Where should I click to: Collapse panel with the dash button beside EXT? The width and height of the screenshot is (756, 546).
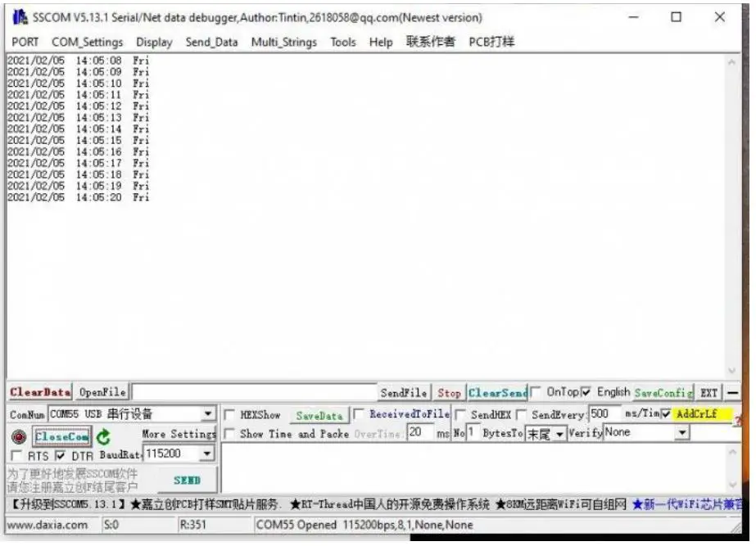[x=732, y=393]
